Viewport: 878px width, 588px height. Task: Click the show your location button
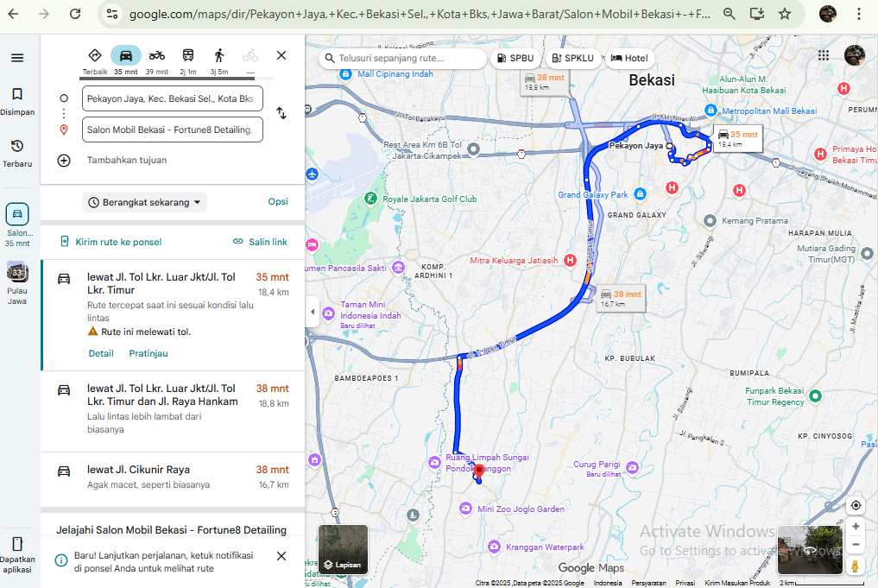856,505
